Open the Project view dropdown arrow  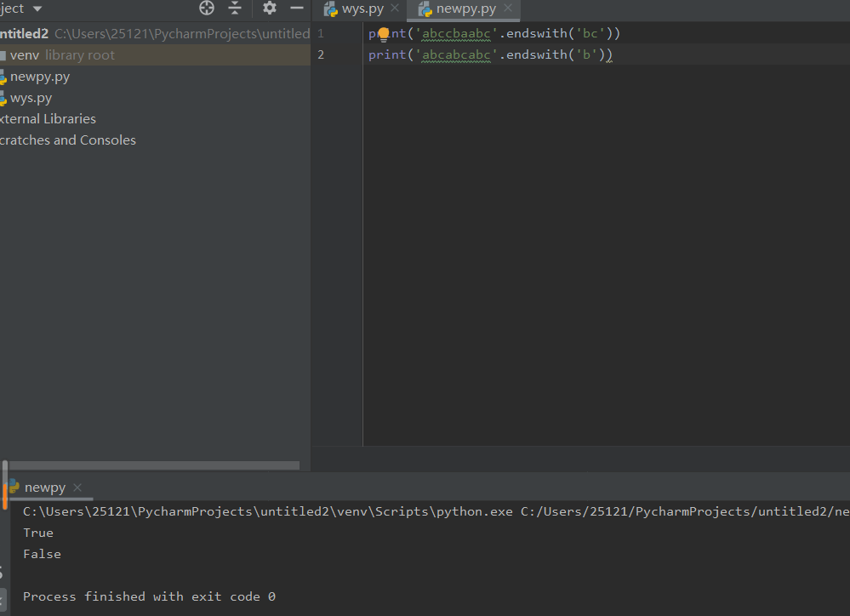[37, 9]
